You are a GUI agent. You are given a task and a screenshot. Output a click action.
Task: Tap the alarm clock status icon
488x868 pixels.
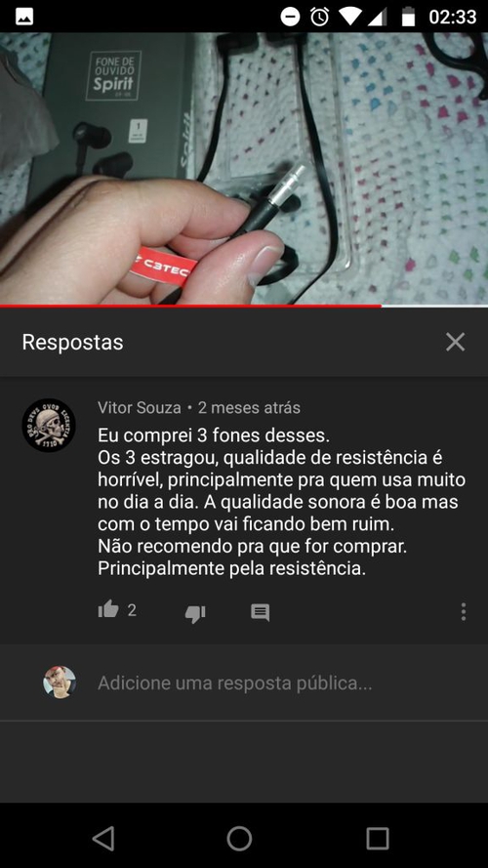point(319,16)
